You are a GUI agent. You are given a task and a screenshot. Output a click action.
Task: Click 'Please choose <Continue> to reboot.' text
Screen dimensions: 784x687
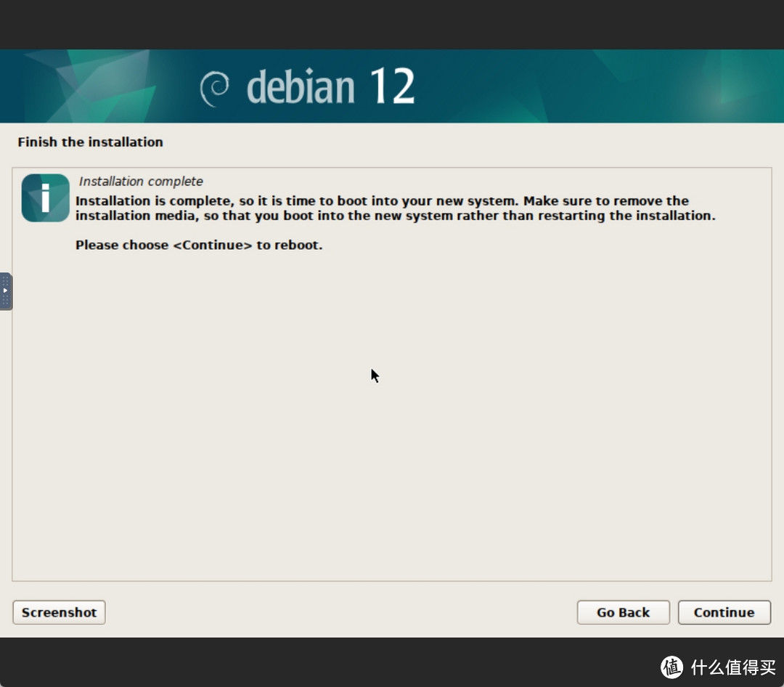(x=199, y=245)
